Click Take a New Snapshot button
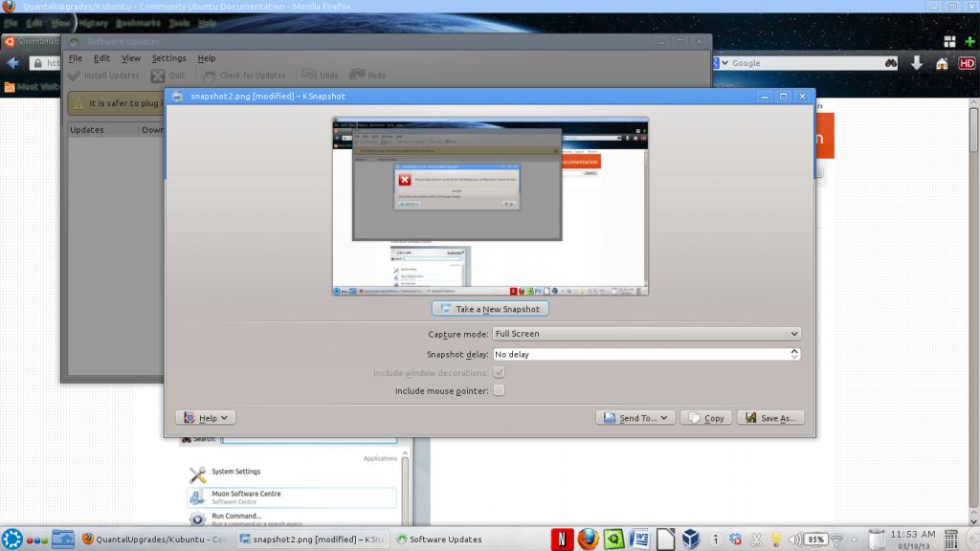Screen dimensions: 980x551 click(x=490, y=309)
